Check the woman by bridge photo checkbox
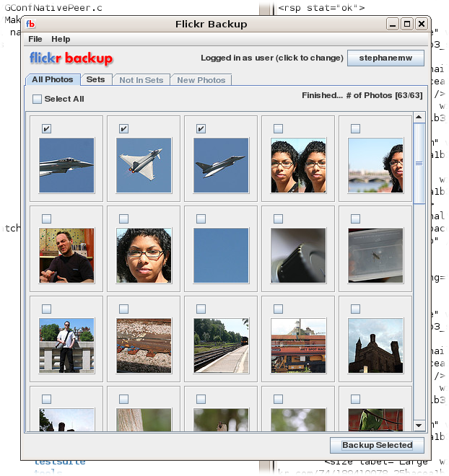This screenshot has height=476, width=449. pos(355,128)
